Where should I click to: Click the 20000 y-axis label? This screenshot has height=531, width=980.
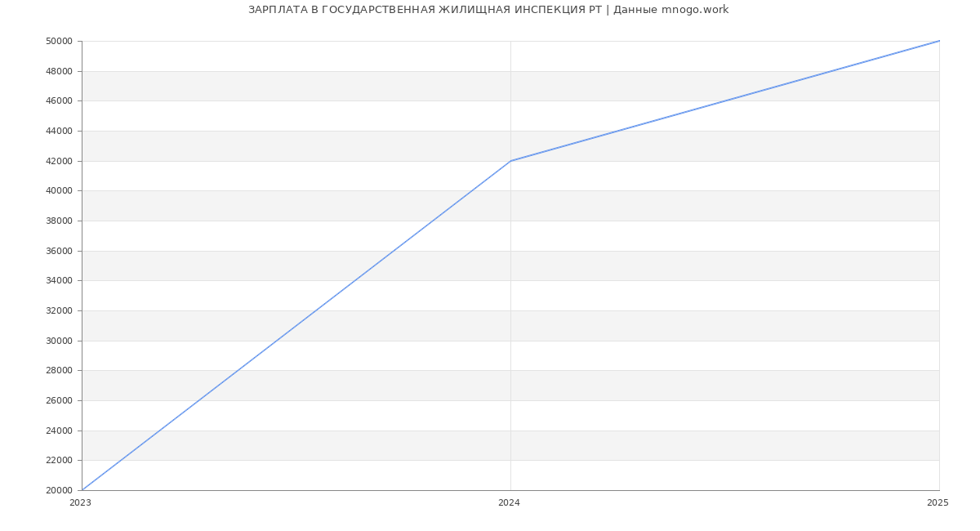59,490
